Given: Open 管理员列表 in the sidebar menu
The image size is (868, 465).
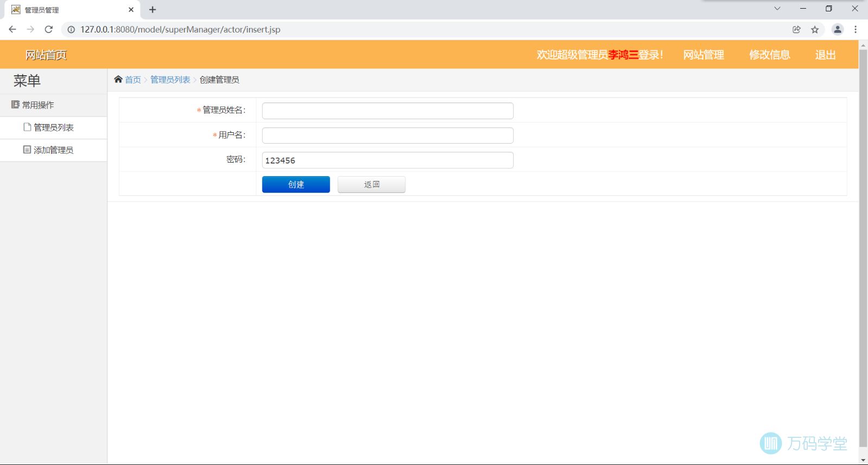Looking at the screenshot, I should (54, 127).
